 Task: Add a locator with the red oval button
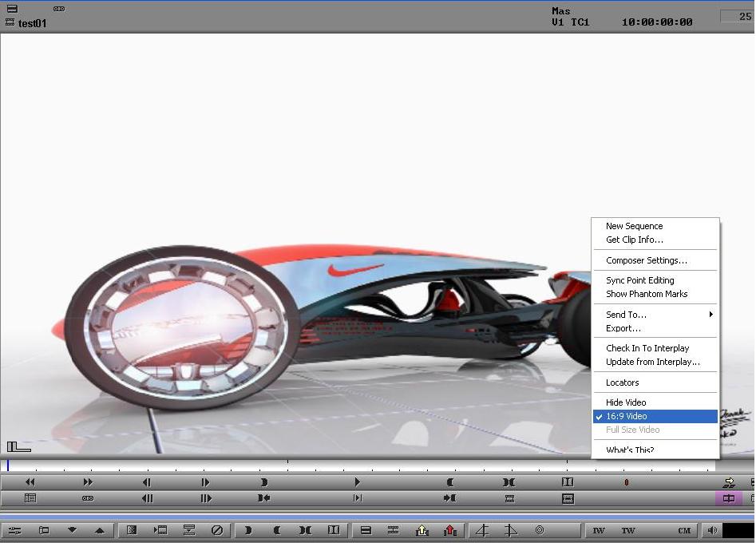(627, 482)
